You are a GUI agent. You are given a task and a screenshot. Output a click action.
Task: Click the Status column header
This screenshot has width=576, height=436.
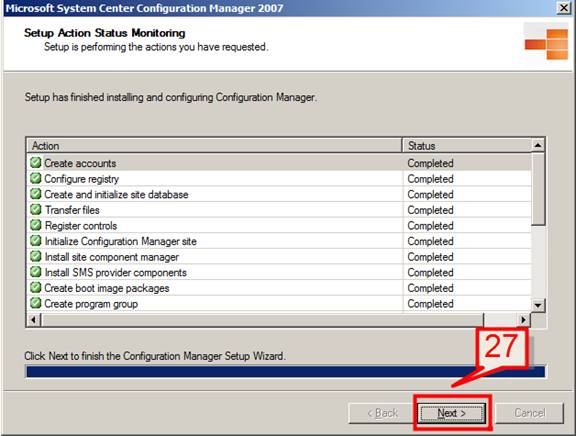coord(467,146)
